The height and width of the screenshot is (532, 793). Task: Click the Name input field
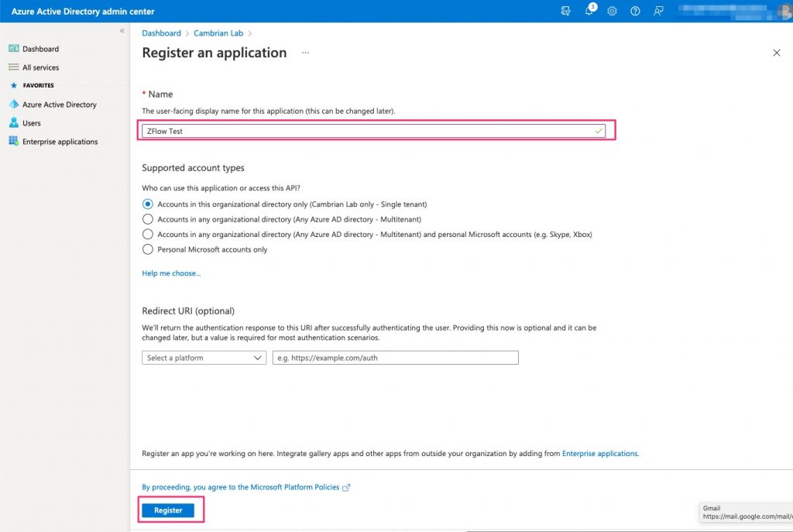pyautogui.click(x=373, y=131)
